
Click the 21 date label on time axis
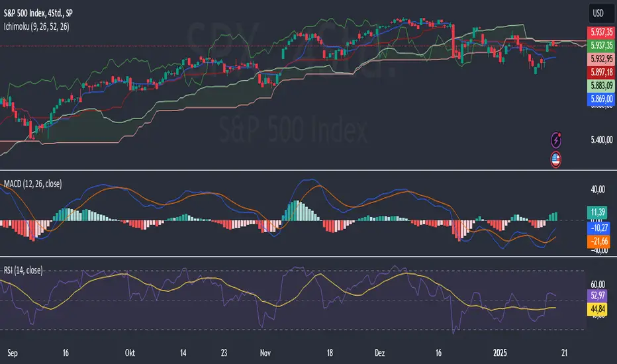[x=564, y=353]
